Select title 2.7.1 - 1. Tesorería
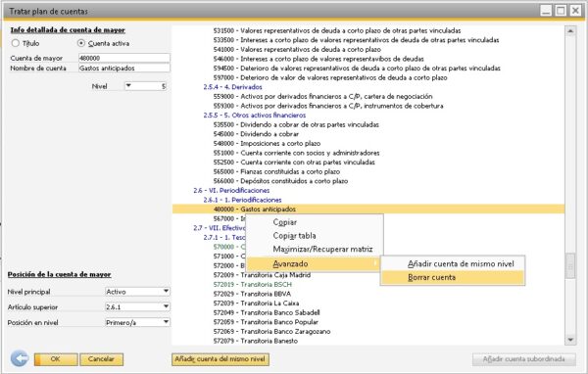 (224, 237)
